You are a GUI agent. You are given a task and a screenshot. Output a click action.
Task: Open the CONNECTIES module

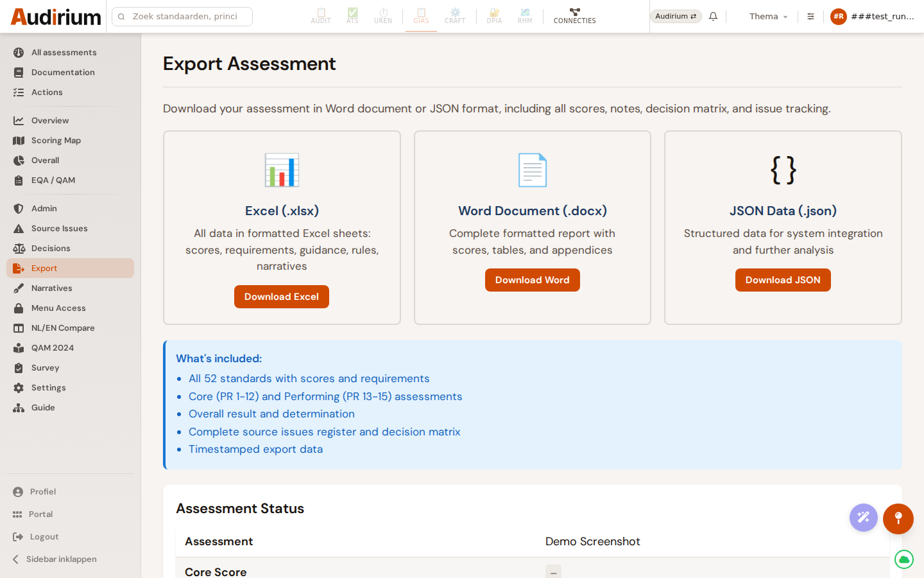click(574, 16)
